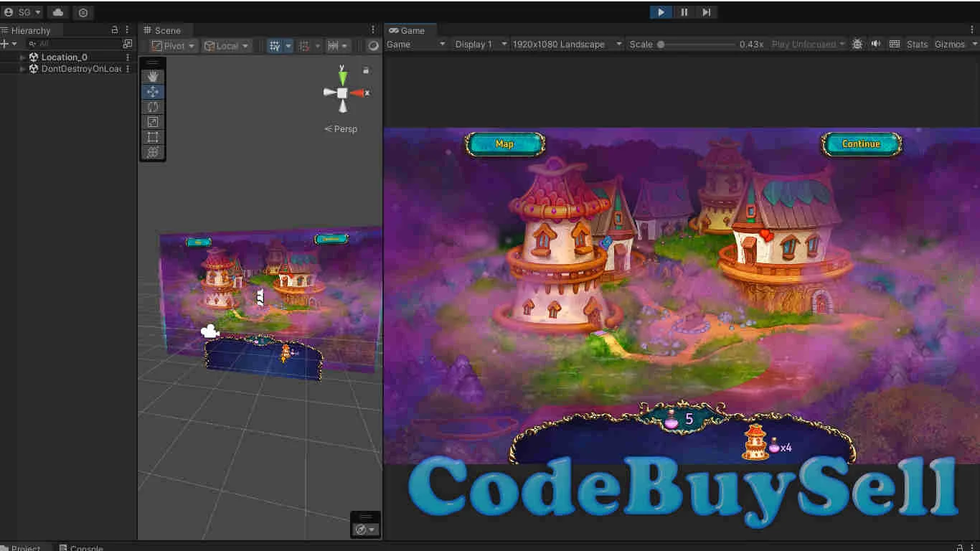Screen dimensions: 980x551
Task: Click the SG account icon
Action: pyautogui.click(x=23, y=13)
